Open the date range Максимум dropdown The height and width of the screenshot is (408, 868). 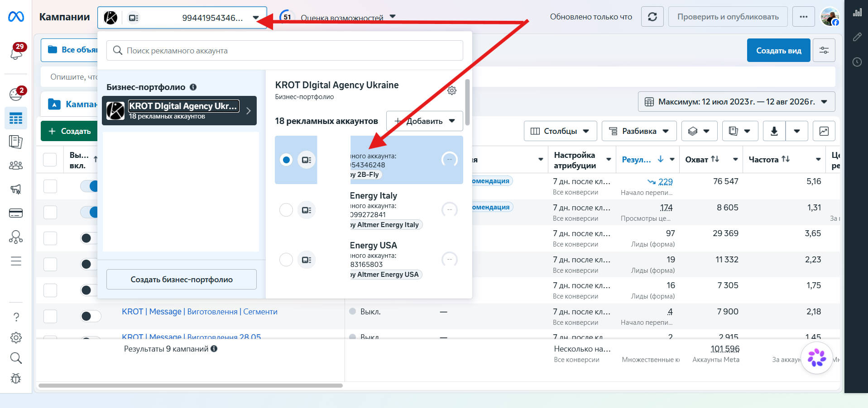(x=737, y=102)
